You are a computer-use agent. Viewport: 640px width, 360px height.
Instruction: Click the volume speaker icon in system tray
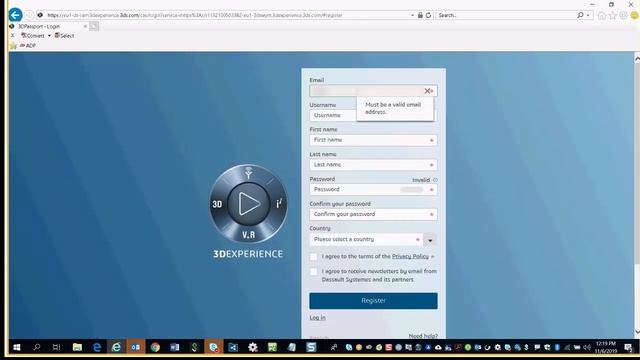point(587,347)
